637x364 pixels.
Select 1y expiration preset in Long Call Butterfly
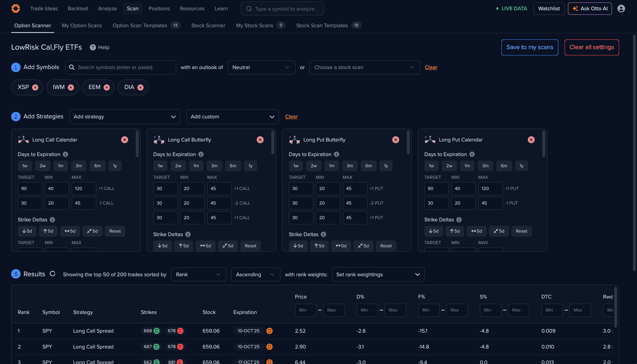pyautogui.click(x=251, y=166)
